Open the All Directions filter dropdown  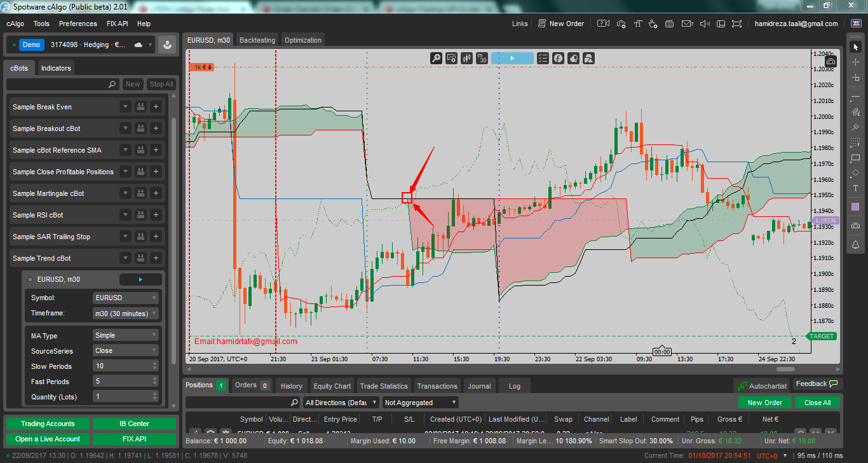tap(341, 403)
